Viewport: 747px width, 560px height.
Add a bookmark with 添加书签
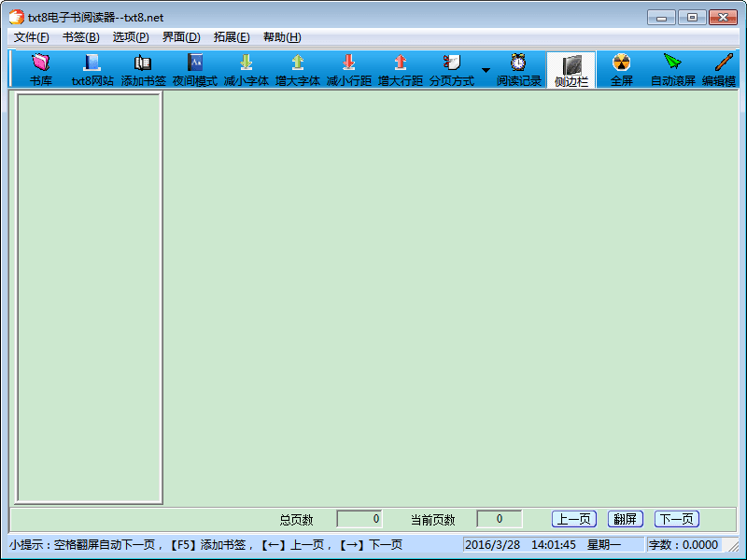tap(144, 69)
